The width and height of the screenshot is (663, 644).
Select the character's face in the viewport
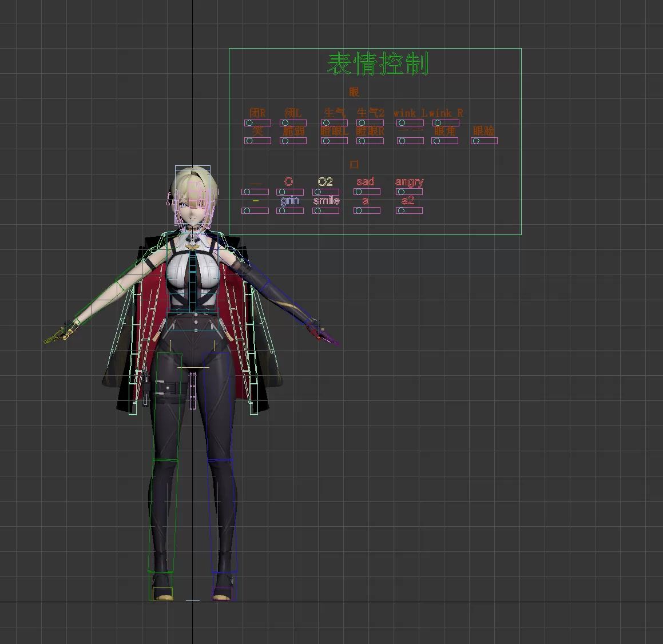coord(191,212)
